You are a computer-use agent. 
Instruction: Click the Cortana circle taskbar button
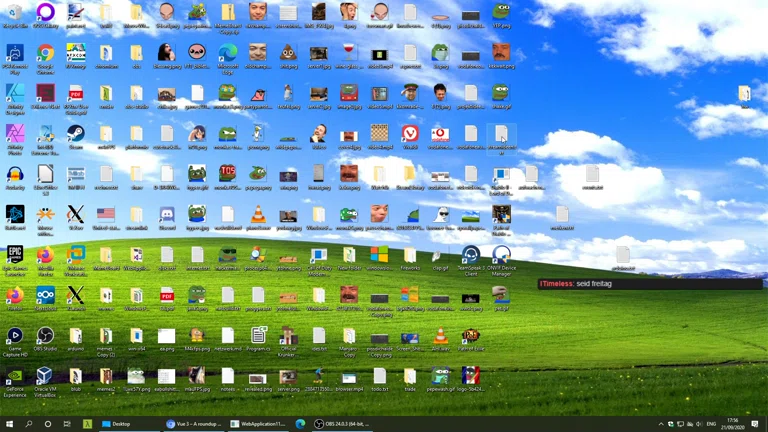pyautogui.click(x=48, y=424)
